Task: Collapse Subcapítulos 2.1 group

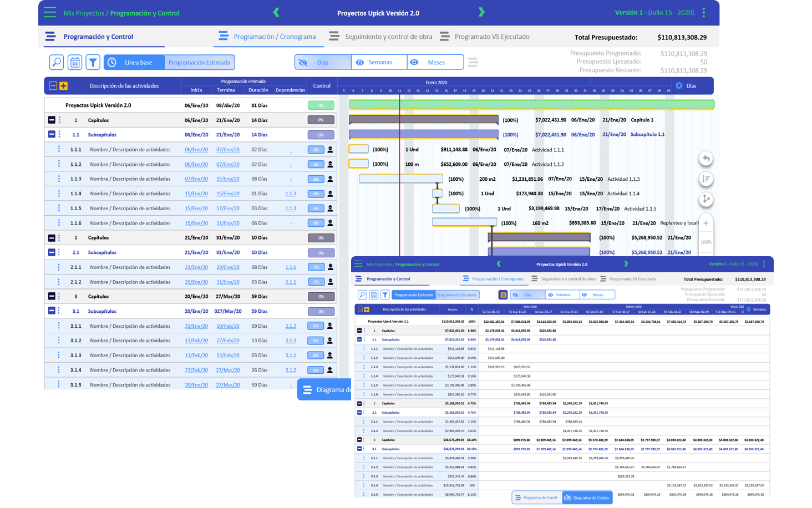Action: 52,252
